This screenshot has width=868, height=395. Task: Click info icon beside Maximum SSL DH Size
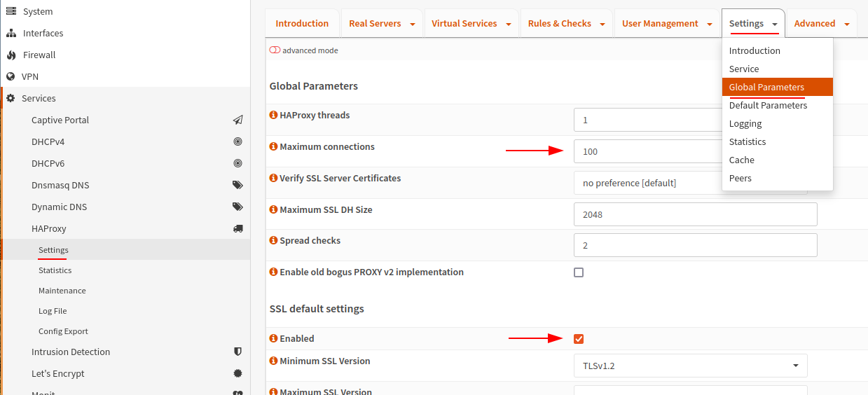274,209
